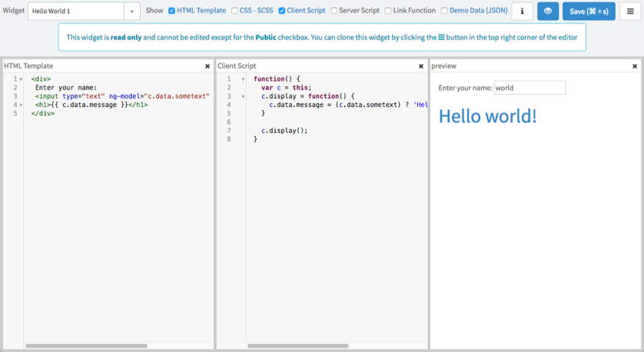Screen dimensions: 644x352
Task: Click 'Enter your name:' line in HTML Template code
Action: (66, 88)
